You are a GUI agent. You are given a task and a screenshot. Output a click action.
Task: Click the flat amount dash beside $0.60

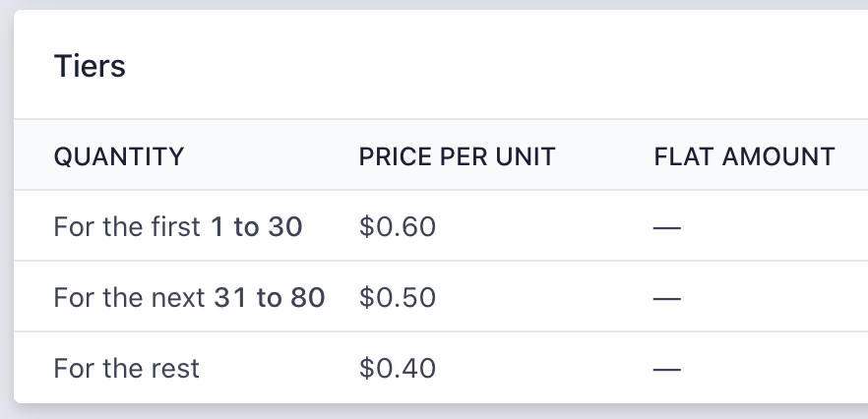(x=667, y=227)
